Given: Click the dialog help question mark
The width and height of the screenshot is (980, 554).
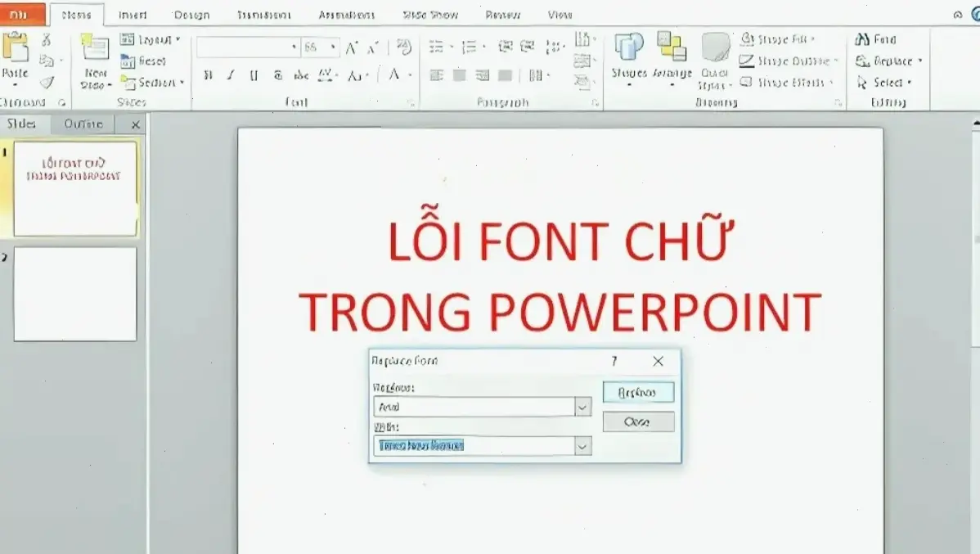Looking at the screenshot, I should [614, 361].
